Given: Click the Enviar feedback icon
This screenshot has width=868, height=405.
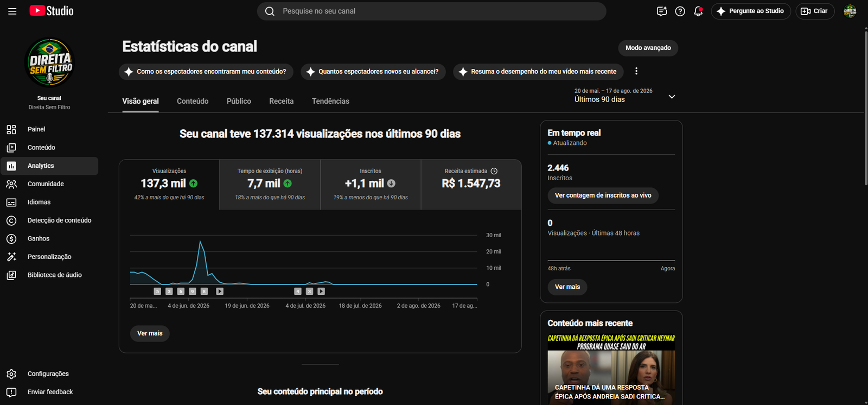Looking at the screenshot, I should pyautogui.click(x=11, y=392).
